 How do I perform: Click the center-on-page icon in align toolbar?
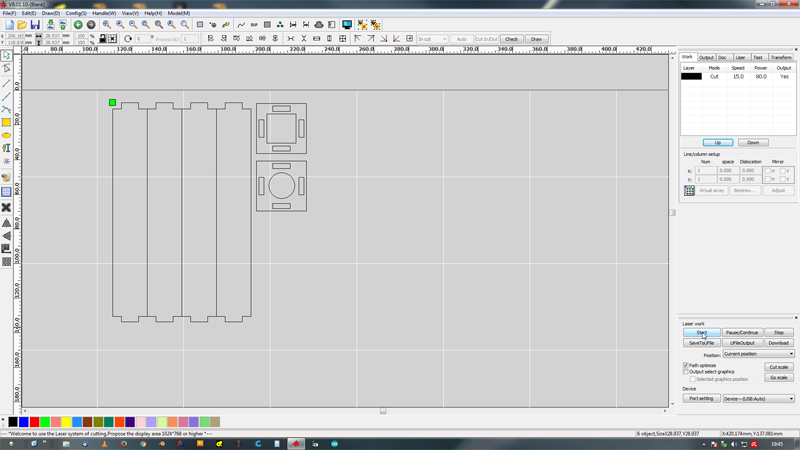[409, 39]
